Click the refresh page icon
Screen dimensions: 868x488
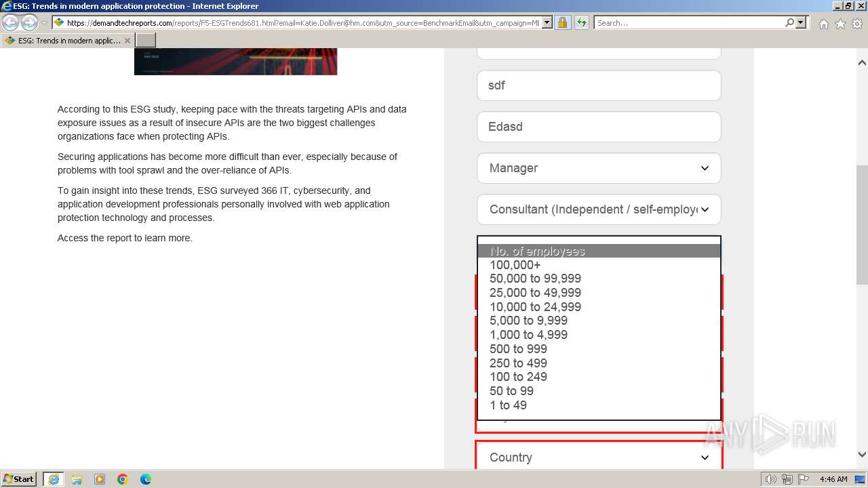582,22
